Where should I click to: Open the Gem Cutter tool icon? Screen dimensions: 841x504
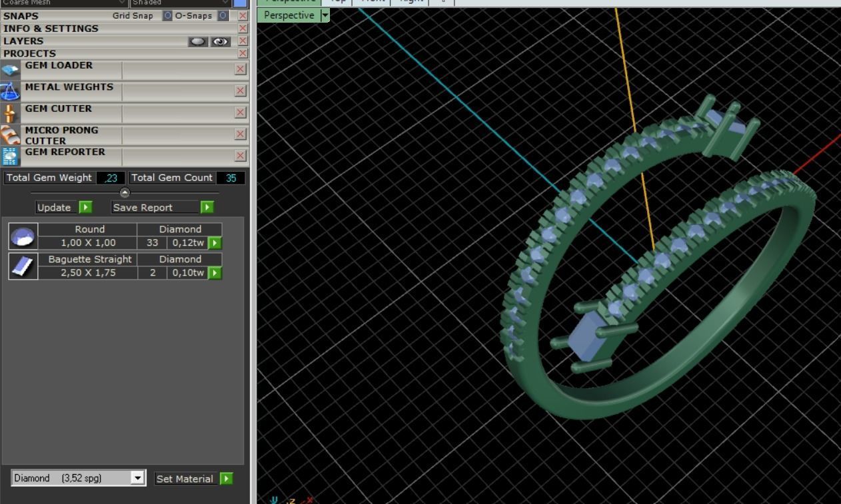(10, 113)
